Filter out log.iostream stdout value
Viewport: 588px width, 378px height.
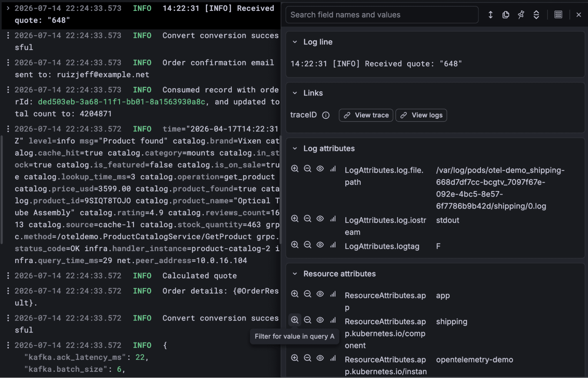(x=307, y=219)
